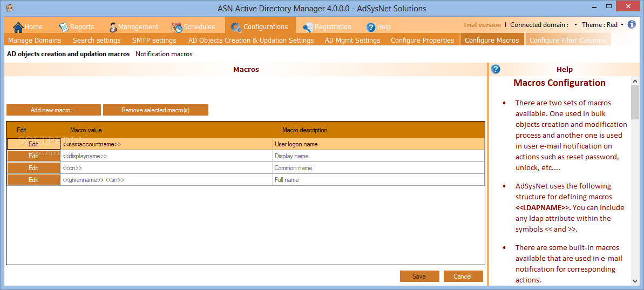Click the Trial version label
This screenshot has height=290, width=644.
pos(482,25)
